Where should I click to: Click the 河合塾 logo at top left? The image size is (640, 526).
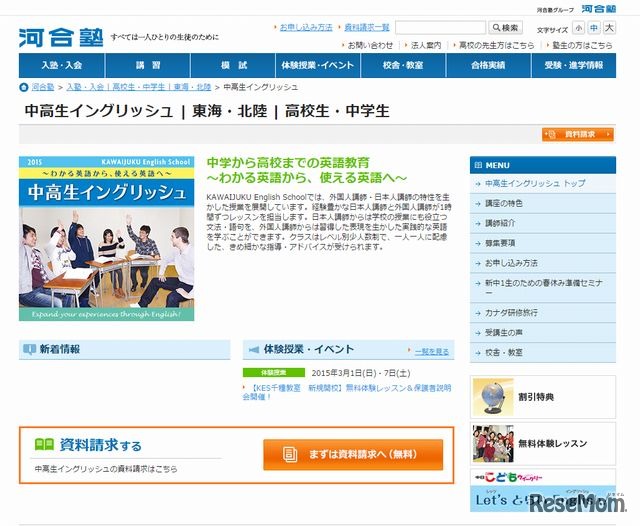(61, 38)
